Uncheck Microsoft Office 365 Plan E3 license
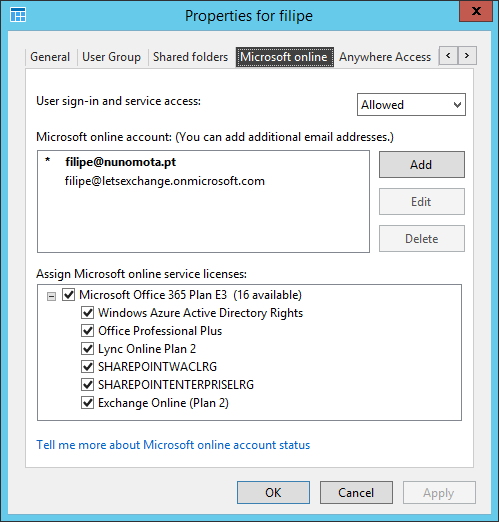The height and width of the screenshot is (522, 499). [x=69, y=295]
